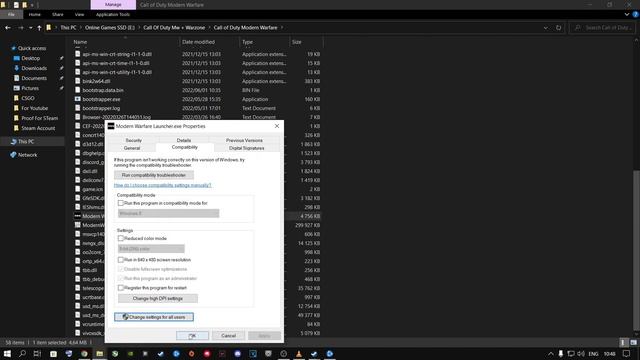Viewport: 640px width, 360px height.
Task: Click Run compatibility troubleshooter button
Action: (x=154, y=175)
